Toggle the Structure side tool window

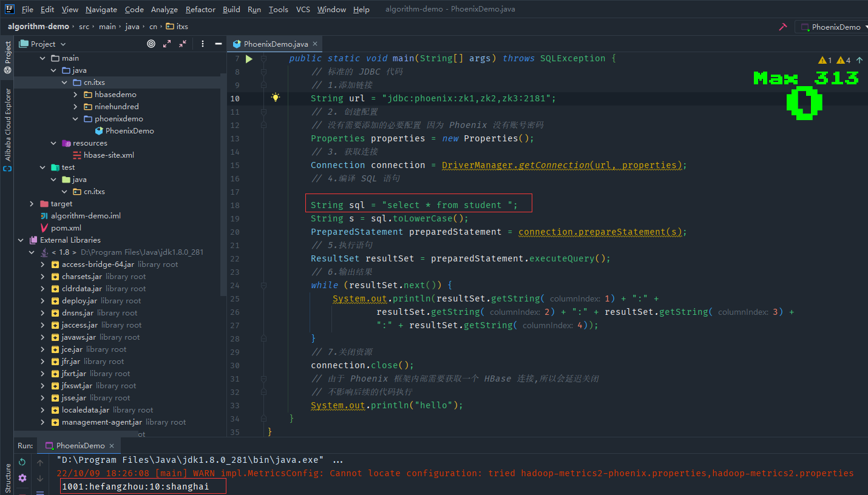point(7,478)
